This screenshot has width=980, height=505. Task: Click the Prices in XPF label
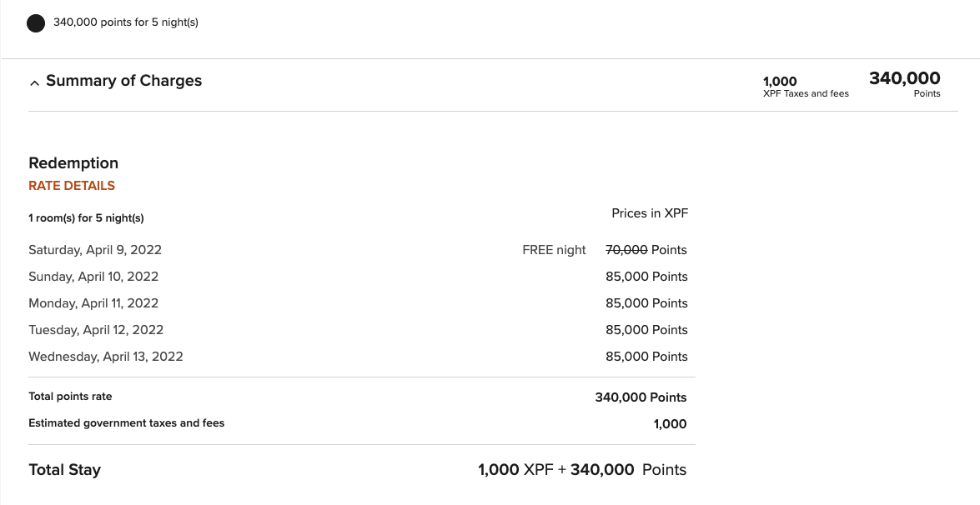(650, 213)
